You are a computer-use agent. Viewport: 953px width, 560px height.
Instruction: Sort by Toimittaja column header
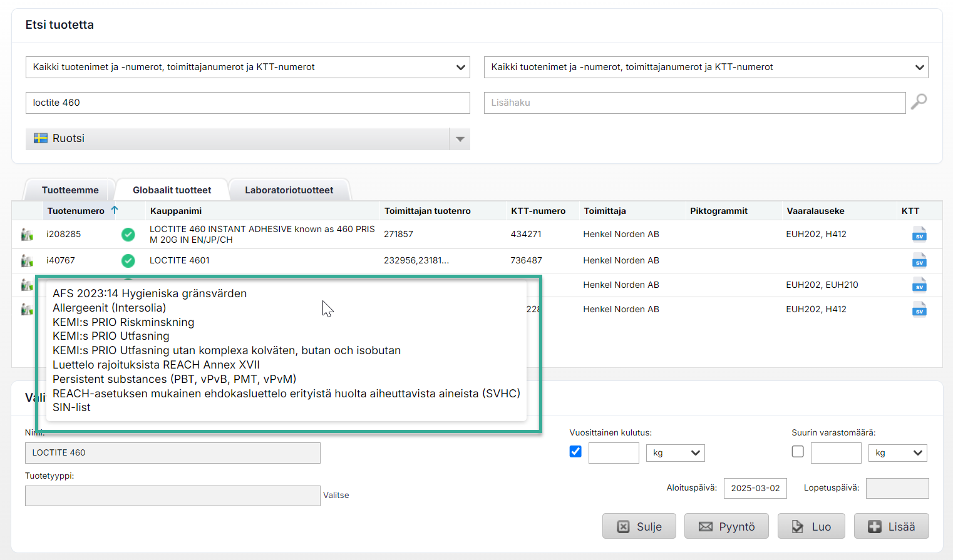(605, 211)
